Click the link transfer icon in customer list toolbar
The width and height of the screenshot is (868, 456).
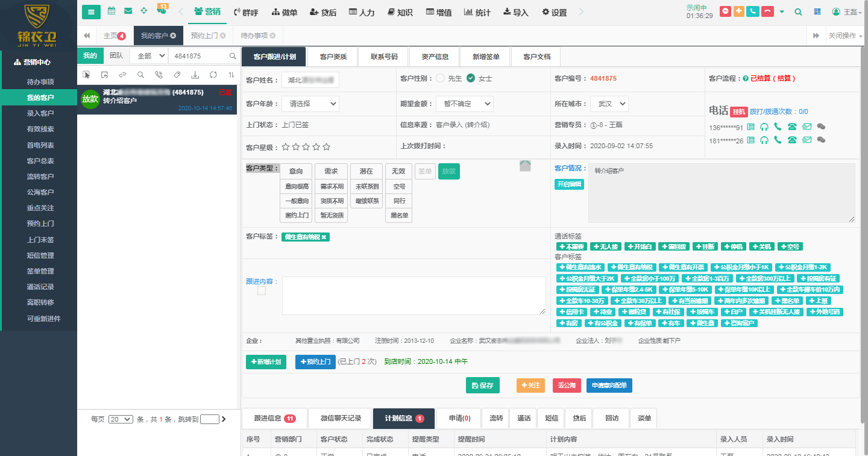(x=122, y=75)
